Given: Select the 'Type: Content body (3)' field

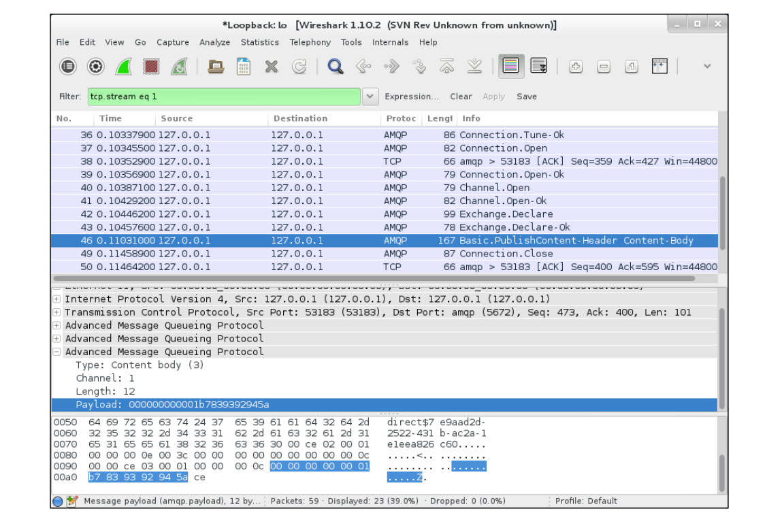Looking at the screenshot, I should click(140, 365).
